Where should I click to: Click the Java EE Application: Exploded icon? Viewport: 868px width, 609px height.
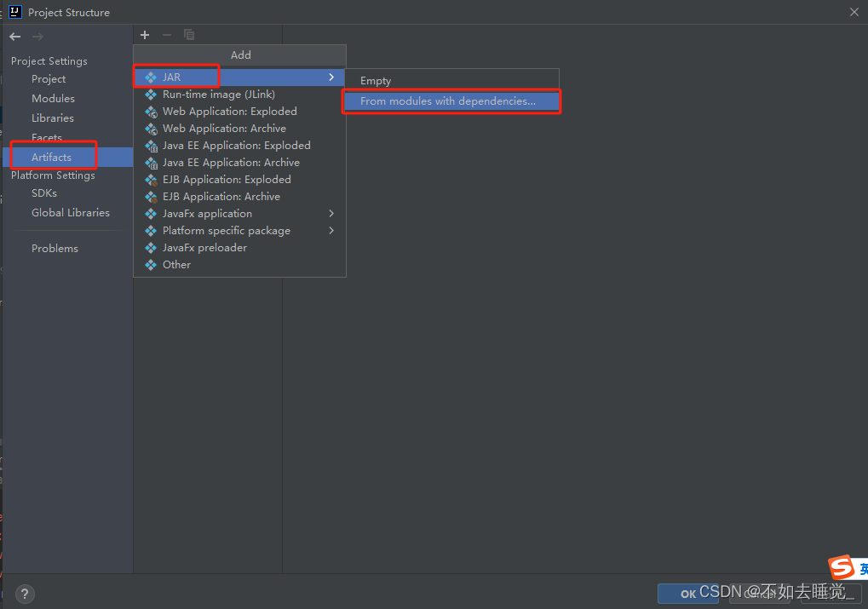[x=151, y=147]
